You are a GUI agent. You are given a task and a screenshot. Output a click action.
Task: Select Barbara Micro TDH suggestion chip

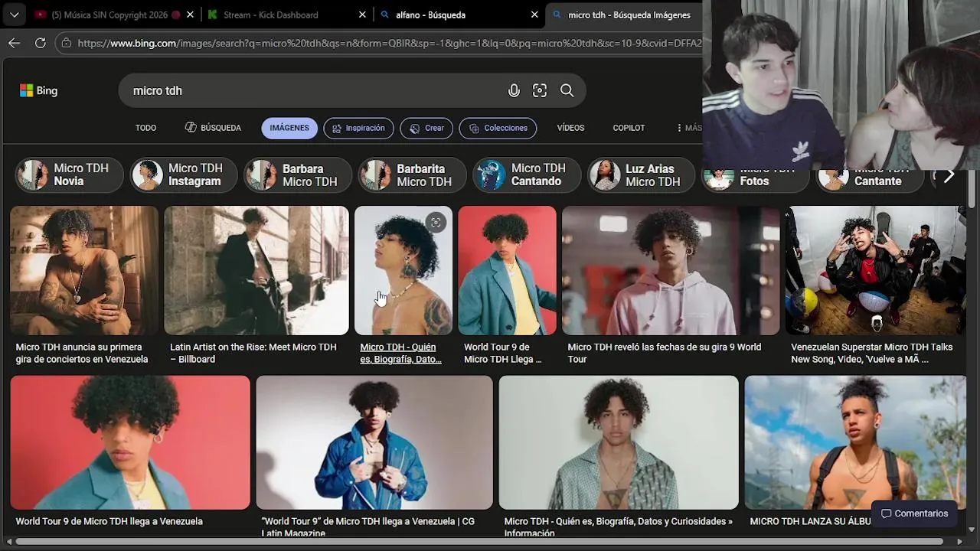click(298, 175)
